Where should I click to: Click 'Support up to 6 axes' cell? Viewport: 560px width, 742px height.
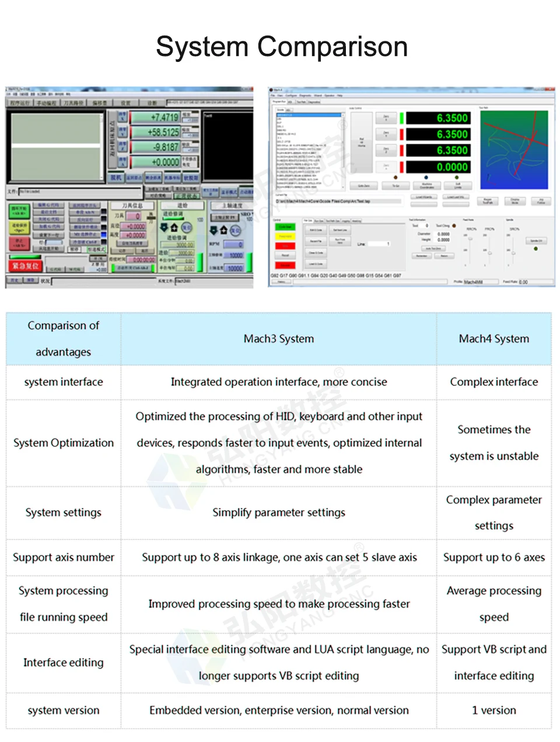[494, 558]
